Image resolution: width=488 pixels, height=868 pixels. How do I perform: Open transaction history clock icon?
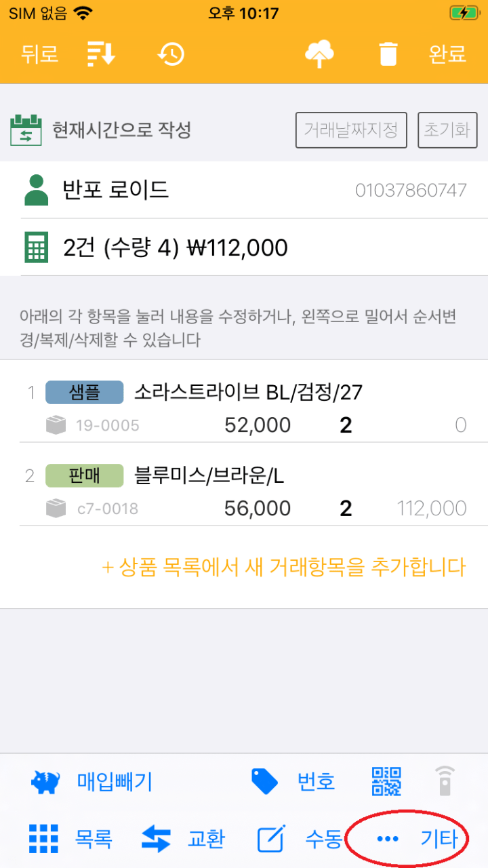coord(171,54)
